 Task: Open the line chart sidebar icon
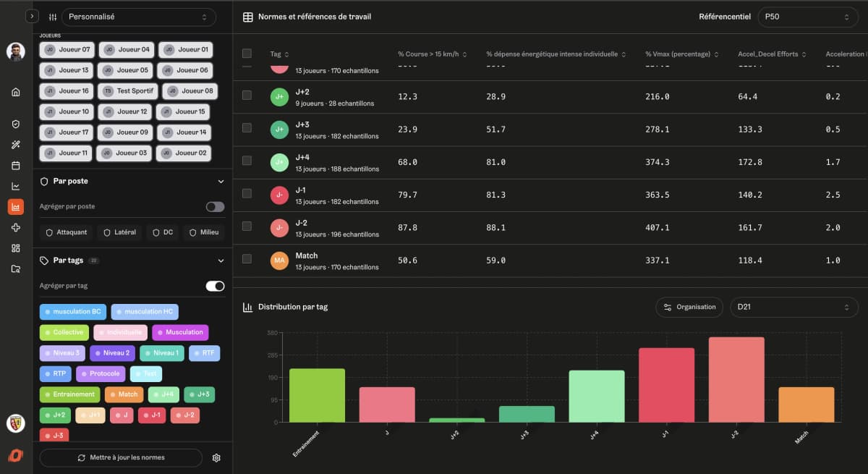16,186
